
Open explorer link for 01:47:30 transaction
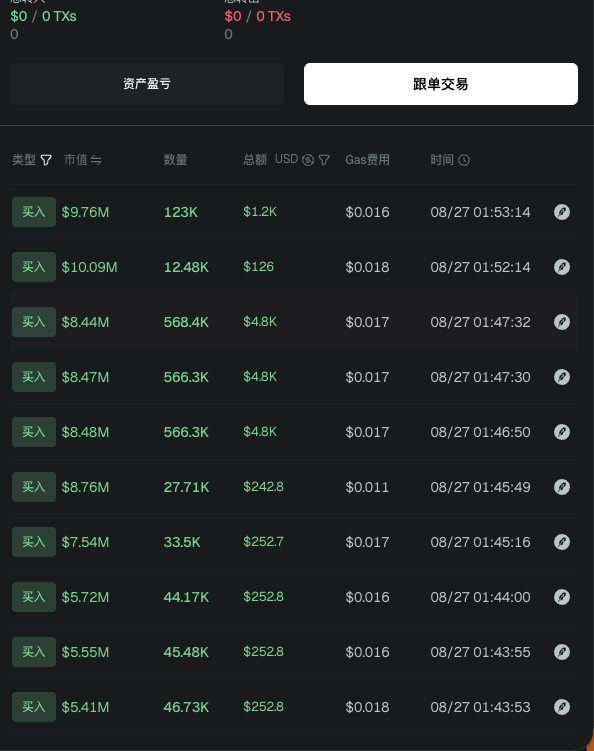point(562,377)
